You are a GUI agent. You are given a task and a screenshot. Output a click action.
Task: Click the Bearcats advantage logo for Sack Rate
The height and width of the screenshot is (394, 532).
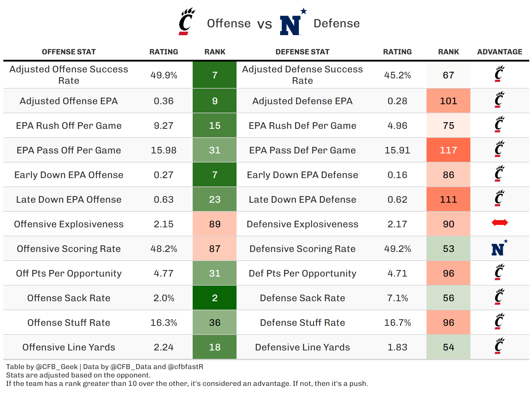click(500, 297)
